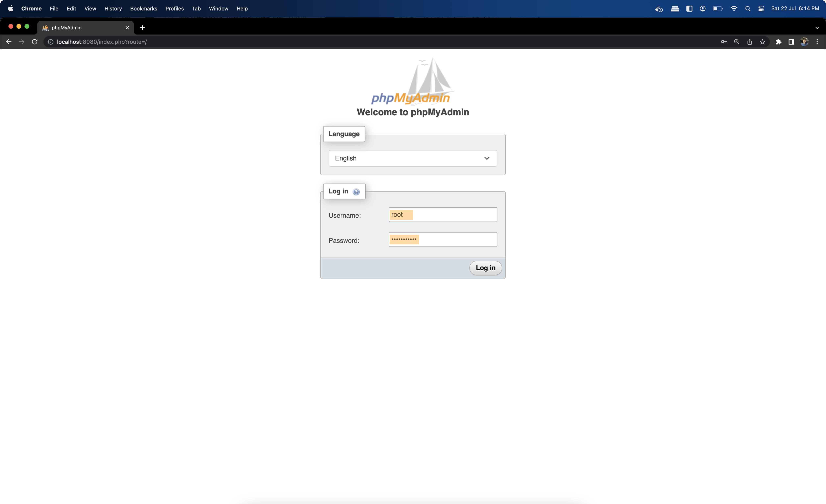
Task: Open the Profiles menu
Action: (x=175, y=8)
